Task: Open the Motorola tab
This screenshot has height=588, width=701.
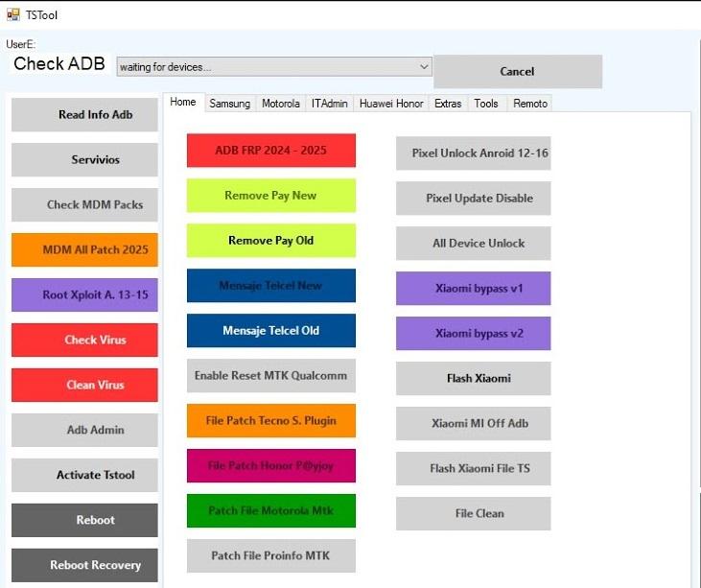Action: click(281, 104)
